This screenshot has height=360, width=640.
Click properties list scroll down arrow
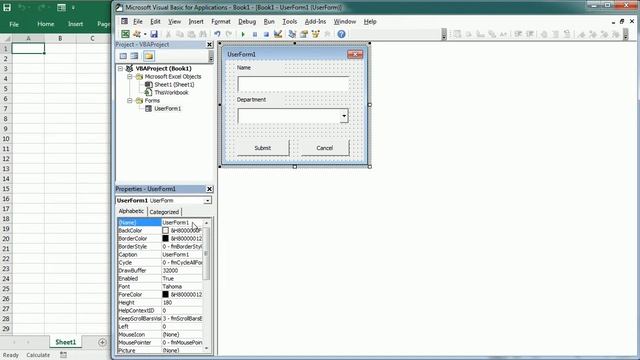207,348
